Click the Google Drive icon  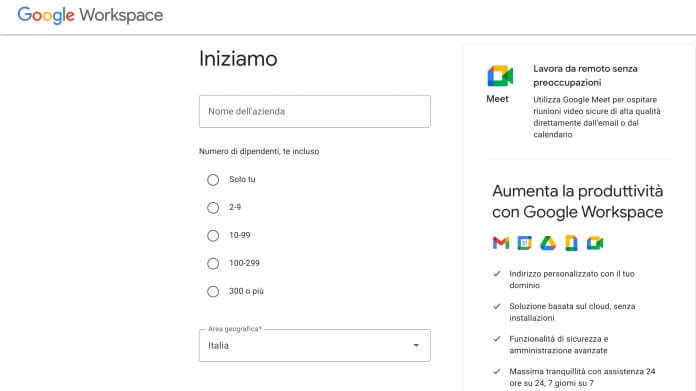click(548, 243)
